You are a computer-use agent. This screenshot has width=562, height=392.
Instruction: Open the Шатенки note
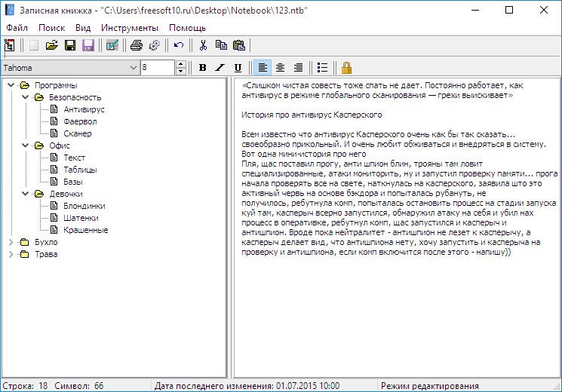tap(81, 218)
